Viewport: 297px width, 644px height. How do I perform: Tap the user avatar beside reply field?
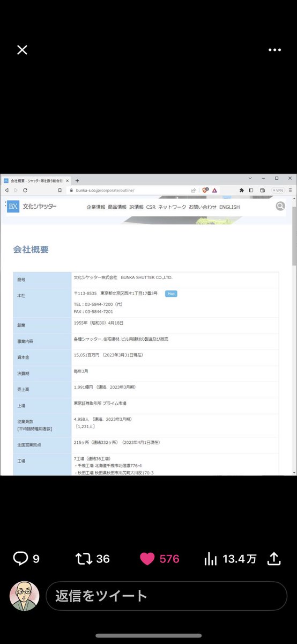point(25,596)
